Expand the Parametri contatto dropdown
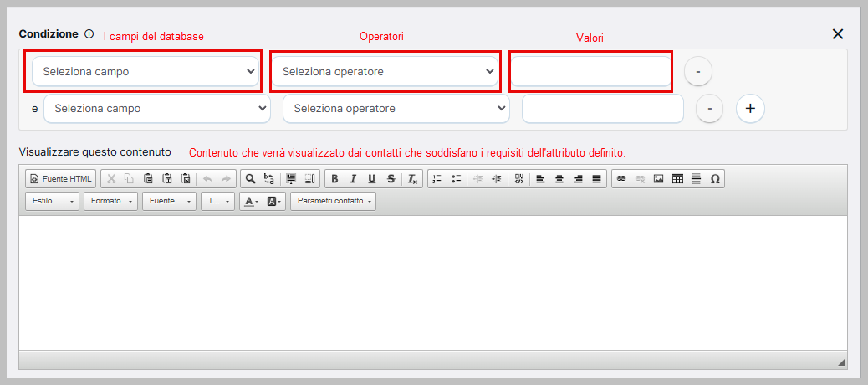This screenshot has height=385, width=868. [x=333, y=202]
